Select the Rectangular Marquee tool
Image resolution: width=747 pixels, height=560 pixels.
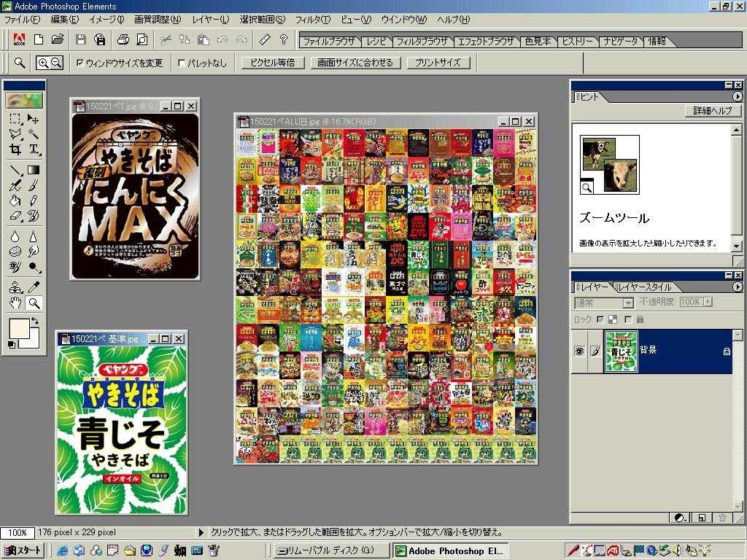click(15, 119)
